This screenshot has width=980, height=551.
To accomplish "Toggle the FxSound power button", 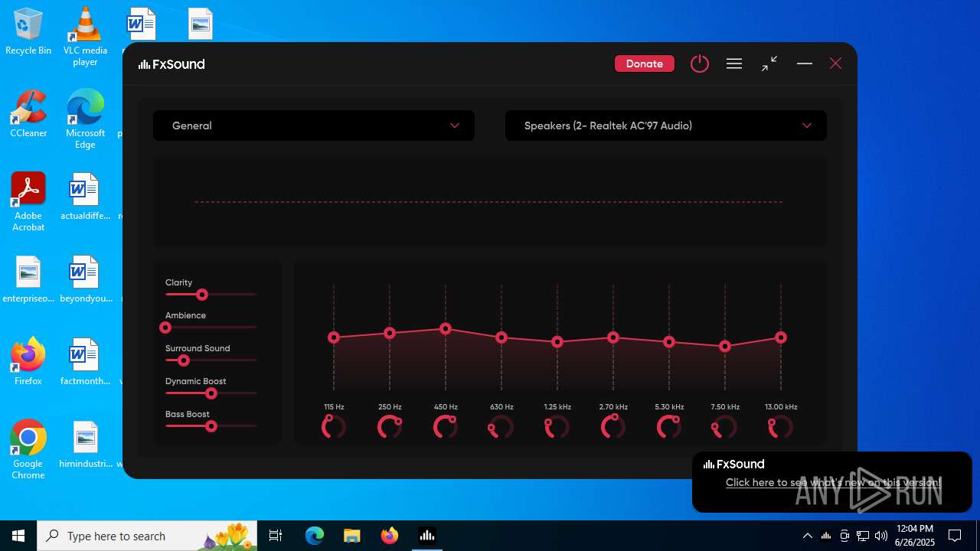I will pyautogui.click(x=700, y=64).
